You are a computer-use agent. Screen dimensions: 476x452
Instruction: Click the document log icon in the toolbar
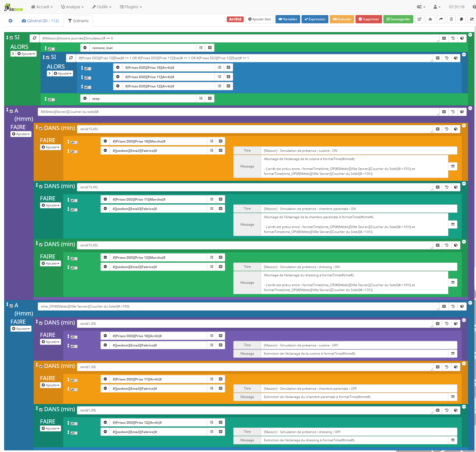pyautogui.click(x=451, y=19)
